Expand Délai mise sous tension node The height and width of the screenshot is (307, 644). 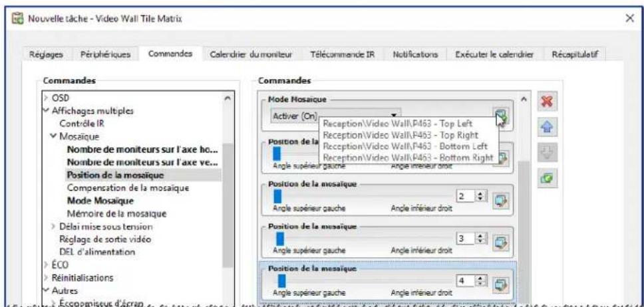pyautogui.click(x=54, y=226)
